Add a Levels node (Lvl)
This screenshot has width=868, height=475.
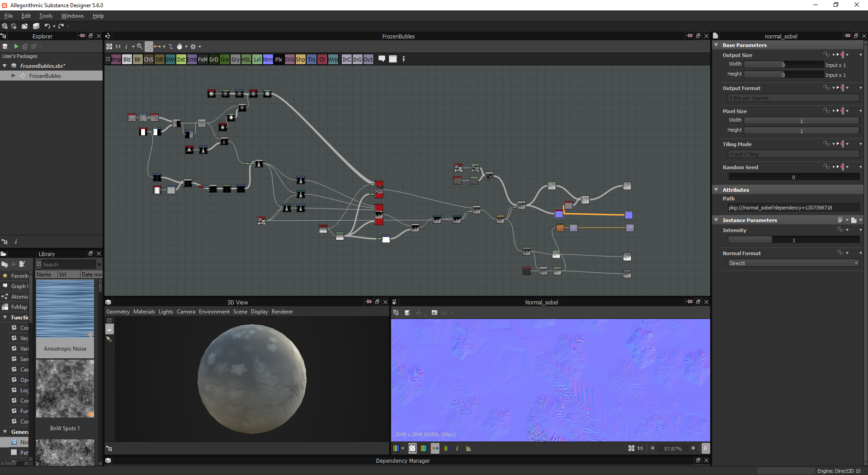(257, 59)
